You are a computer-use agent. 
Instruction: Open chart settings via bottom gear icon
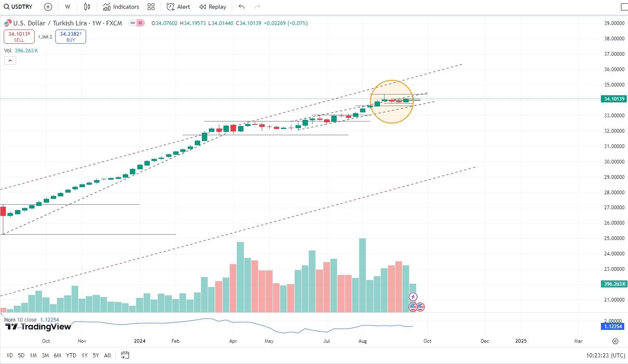616,341
